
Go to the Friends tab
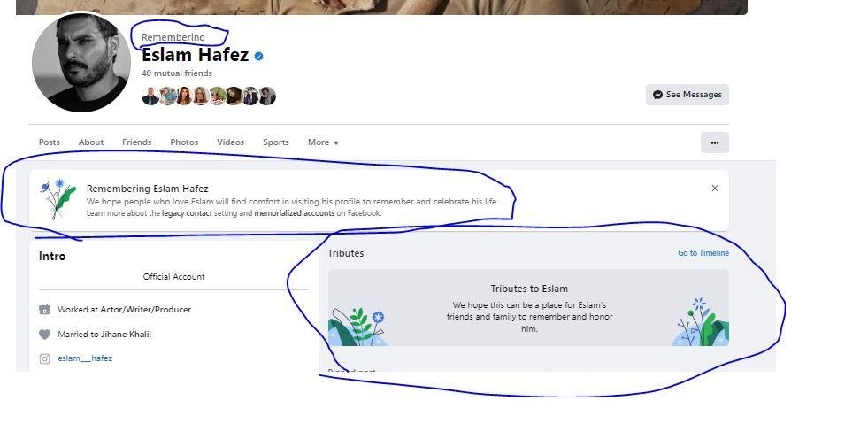pos(137,142)
